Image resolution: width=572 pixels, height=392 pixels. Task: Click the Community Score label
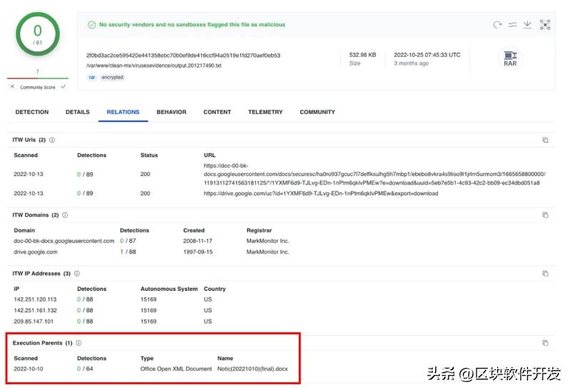[38, 87]
